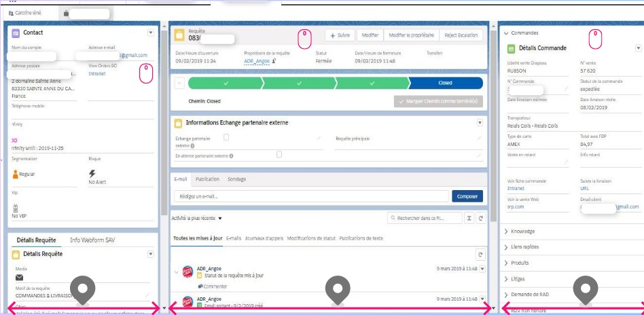Screen dimensions: 644x315
Task: Open the Informations Echange partenaire externe dropdown
Action: pyautogui.click(x=480, y=123)
